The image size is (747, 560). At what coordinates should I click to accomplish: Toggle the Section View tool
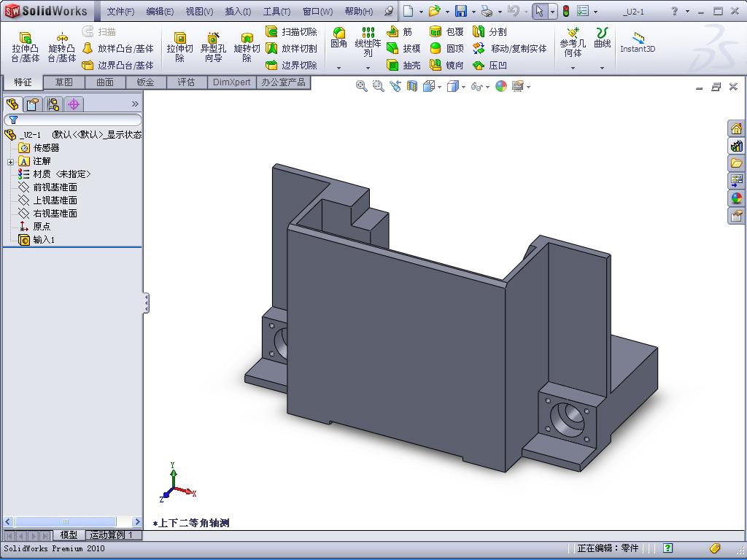point(412,86)
